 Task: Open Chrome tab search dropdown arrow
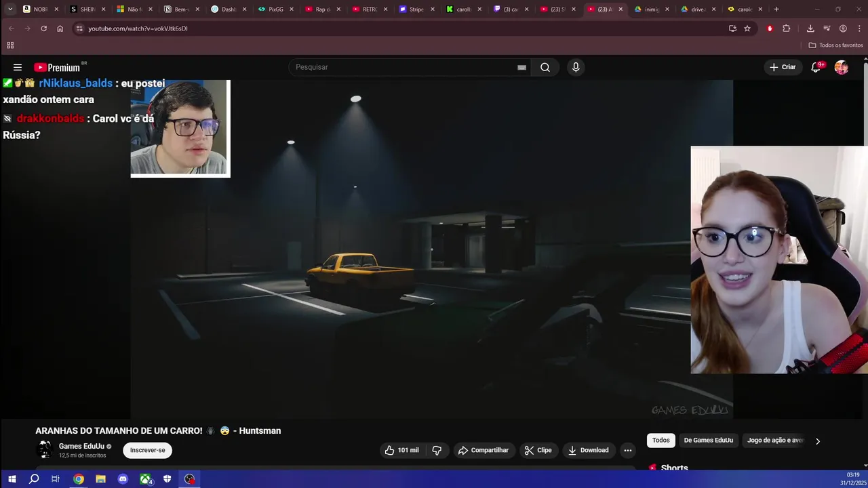tap(9, 9)
